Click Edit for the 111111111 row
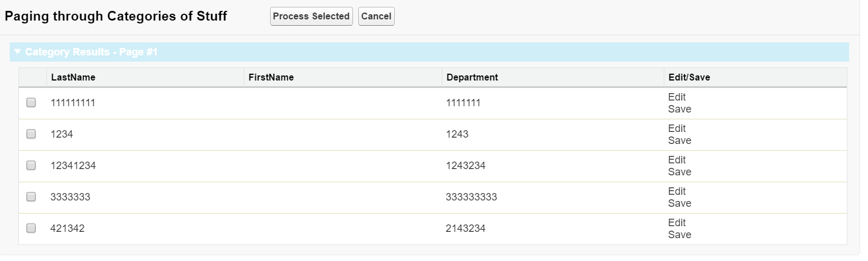The width and height of the screenshot is (868, 261). 676,97
